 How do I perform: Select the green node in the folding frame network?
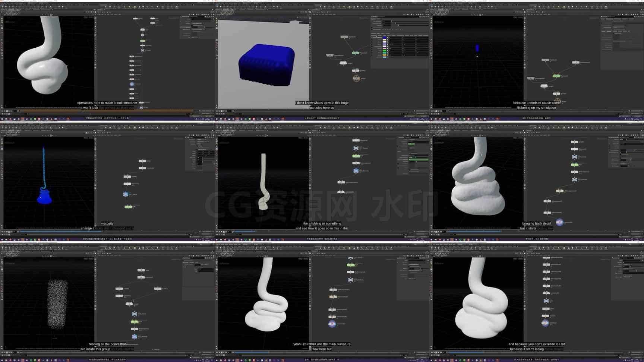356,156
